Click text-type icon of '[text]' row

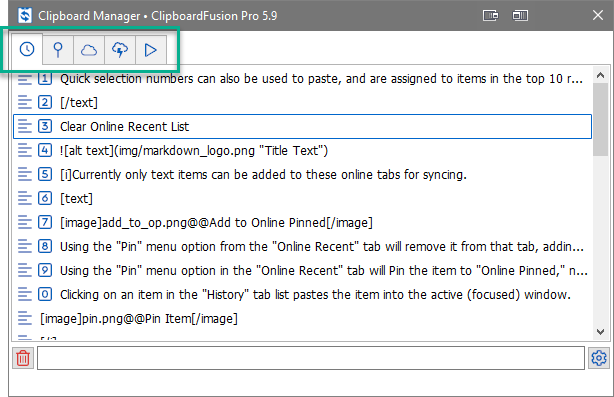click(x=25, y=198)
